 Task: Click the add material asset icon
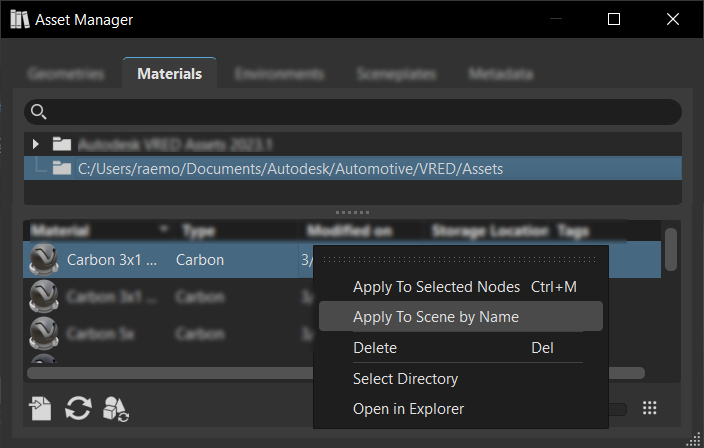(41, 408)
